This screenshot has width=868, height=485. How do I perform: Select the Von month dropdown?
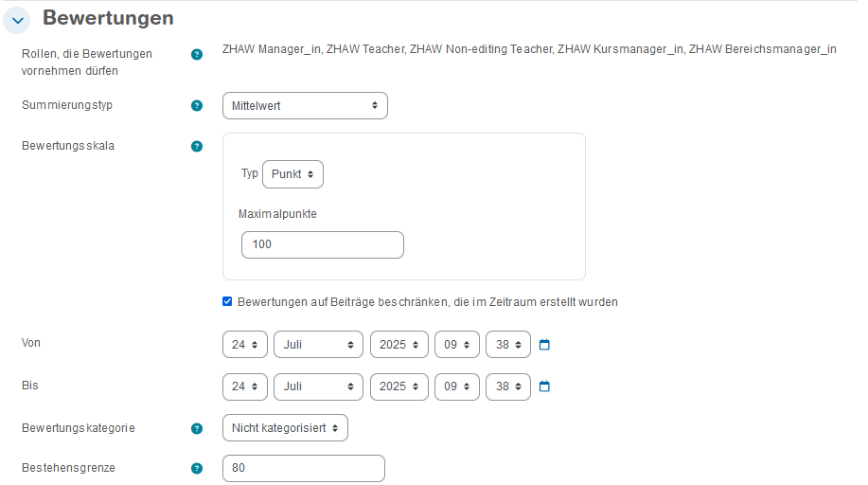(x=318, y=345)
